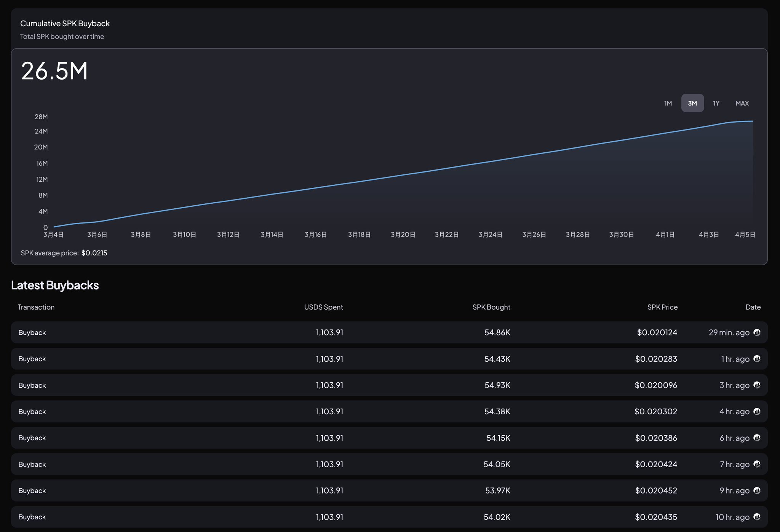Click chart line endpoint at 4月5日
Screen dimensions: 780x532
click(x=752, y=121)
